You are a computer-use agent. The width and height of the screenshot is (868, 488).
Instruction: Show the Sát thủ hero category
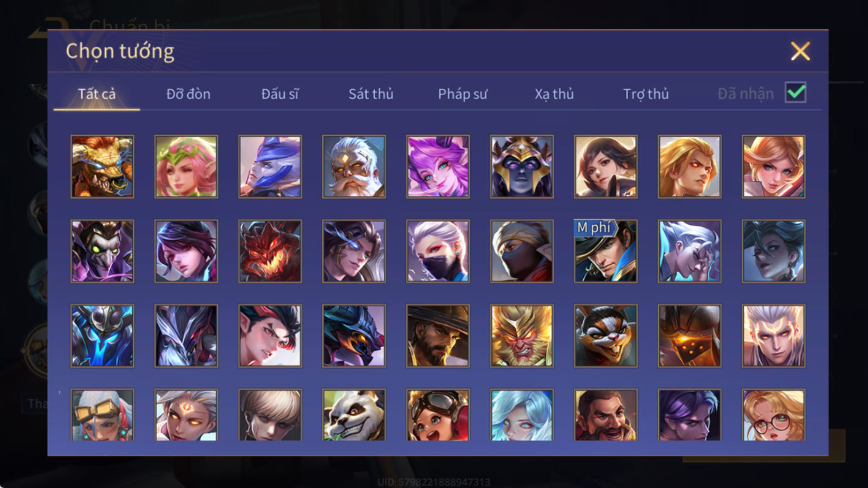(371, 94)
